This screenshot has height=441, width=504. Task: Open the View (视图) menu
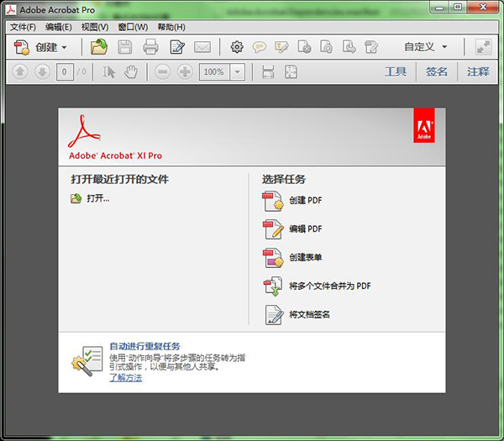[95, 27]
